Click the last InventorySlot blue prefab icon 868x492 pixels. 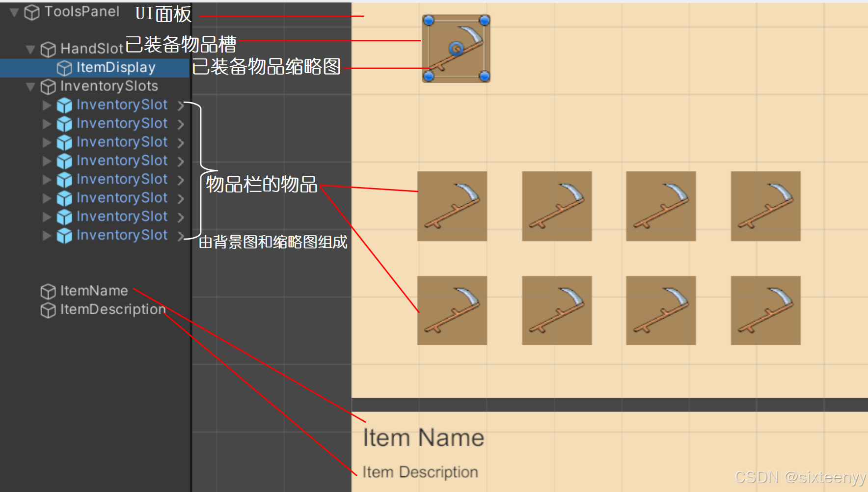pyautogui.click(x=64, y=236)
